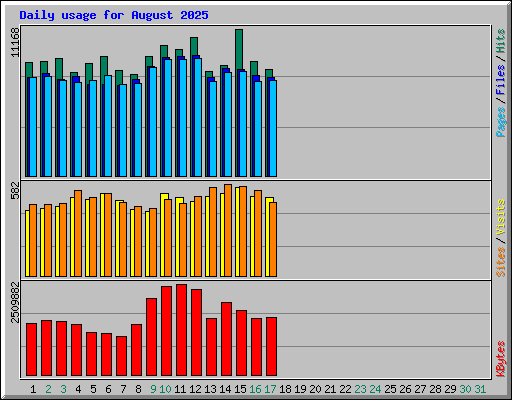Click the red KBytes bar for day 7
This screenshot has width=512, height=400.
pos(121,356)
